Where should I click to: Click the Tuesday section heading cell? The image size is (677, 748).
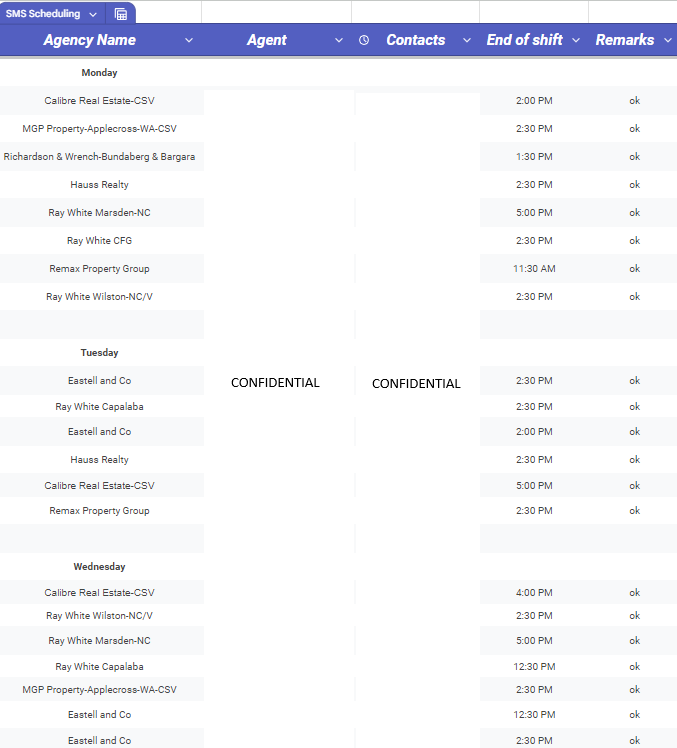coord(99,353)
